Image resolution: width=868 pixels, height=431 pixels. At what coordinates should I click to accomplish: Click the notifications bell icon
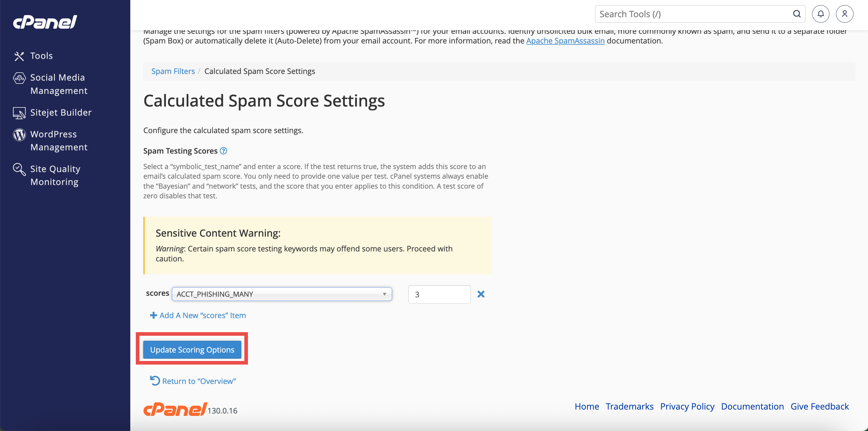[x=820, y=14]
